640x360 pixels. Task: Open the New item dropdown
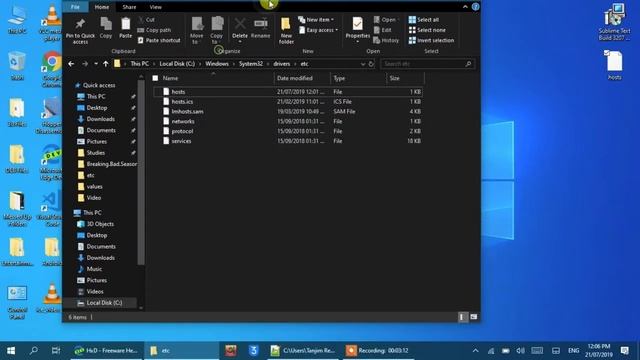click(x=316, y=20)
